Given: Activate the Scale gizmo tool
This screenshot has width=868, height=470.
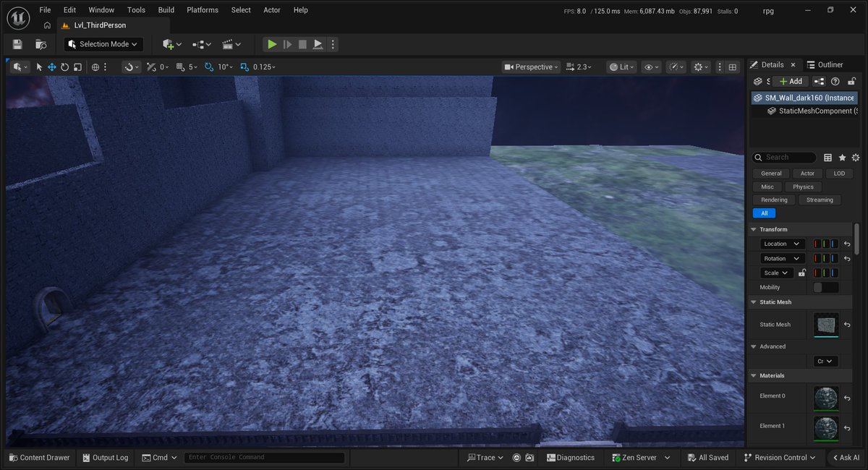Looking at the screenshot, I should 77,67.
